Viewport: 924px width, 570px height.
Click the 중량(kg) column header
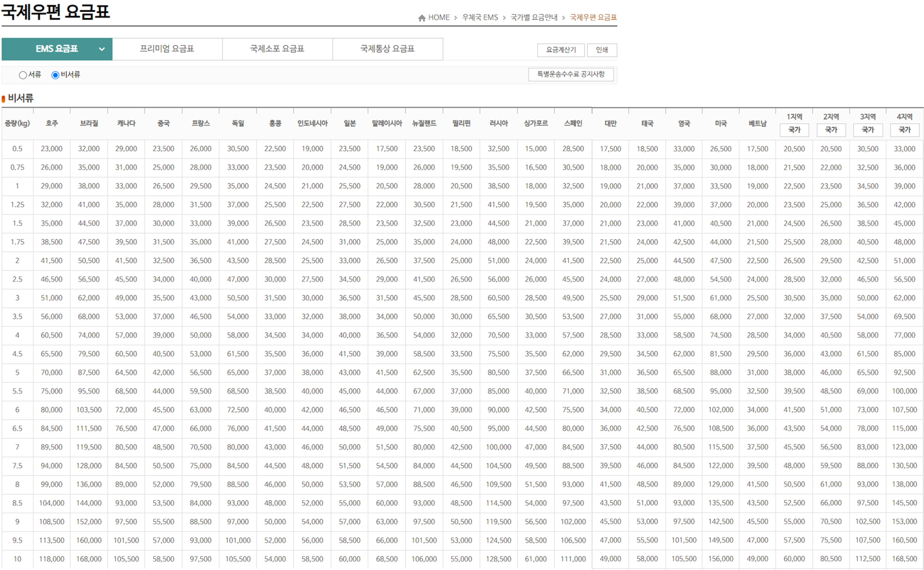pyautogui.click(x=17, y=124)
